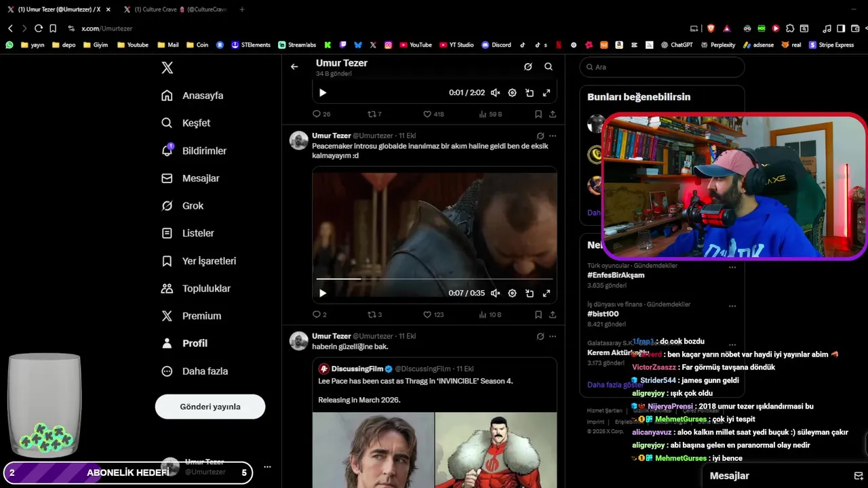Viewport: 868px width, 488px height.
Task: Open options for the #bist100 trend
Action: [732, 306]
